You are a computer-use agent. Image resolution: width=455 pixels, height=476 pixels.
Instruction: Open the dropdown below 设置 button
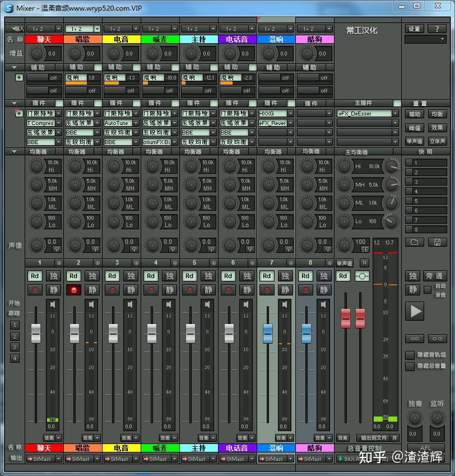[x=425, y=39]
